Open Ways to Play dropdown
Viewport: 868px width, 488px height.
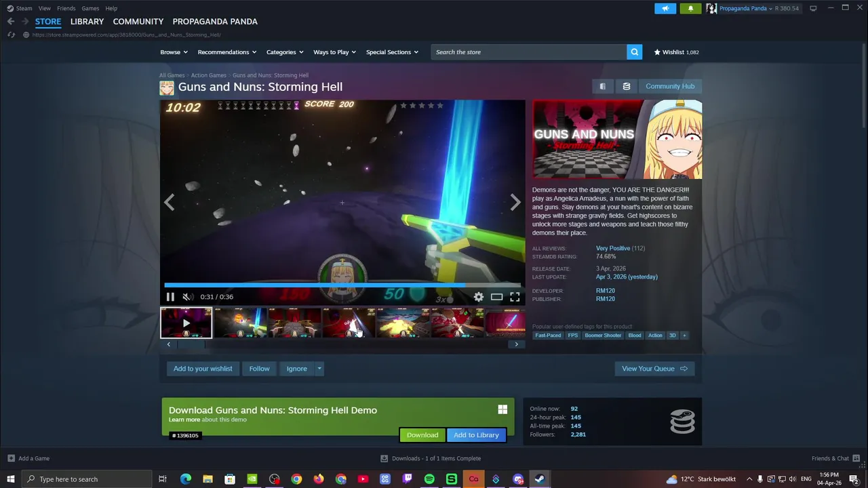[x=335, y=52]
